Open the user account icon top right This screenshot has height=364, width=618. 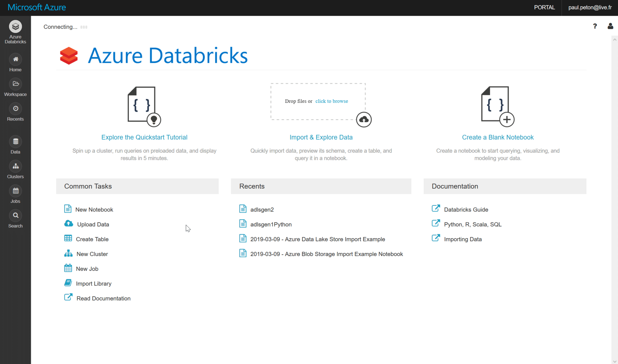click(x=610, y=26)
